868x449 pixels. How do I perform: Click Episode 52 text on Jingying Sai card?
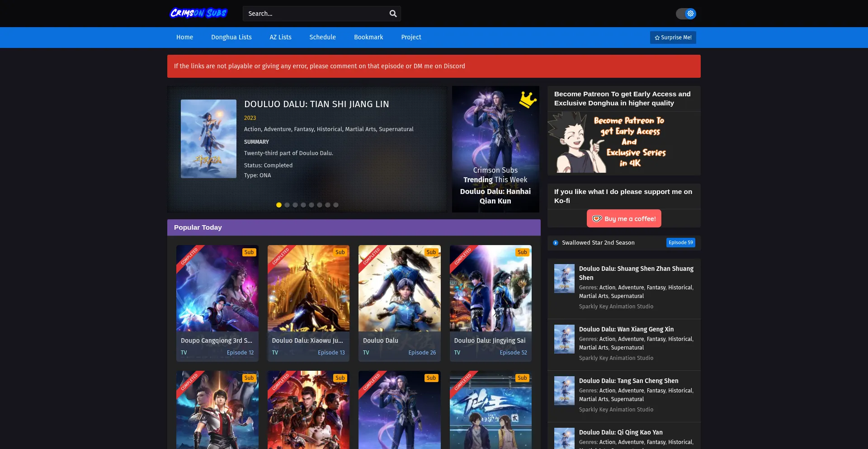(x=513, y=353)
